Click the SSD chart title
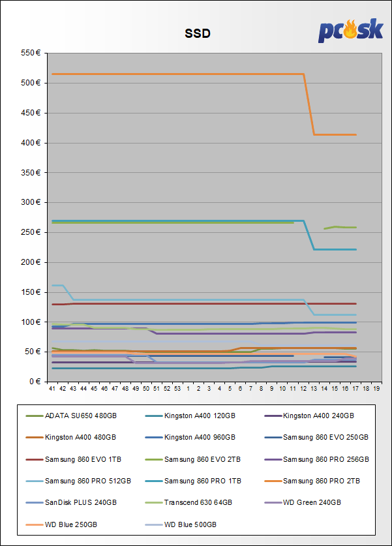Image resolution: width=392 pixels, height=546 pixels. (x=198, y=33)
